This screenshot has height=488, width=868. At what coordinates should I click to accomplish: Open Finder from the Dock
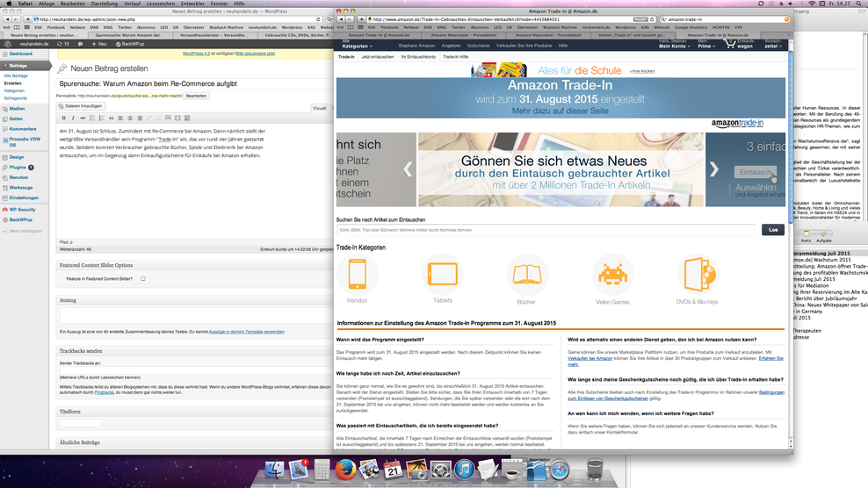(275, 470)
